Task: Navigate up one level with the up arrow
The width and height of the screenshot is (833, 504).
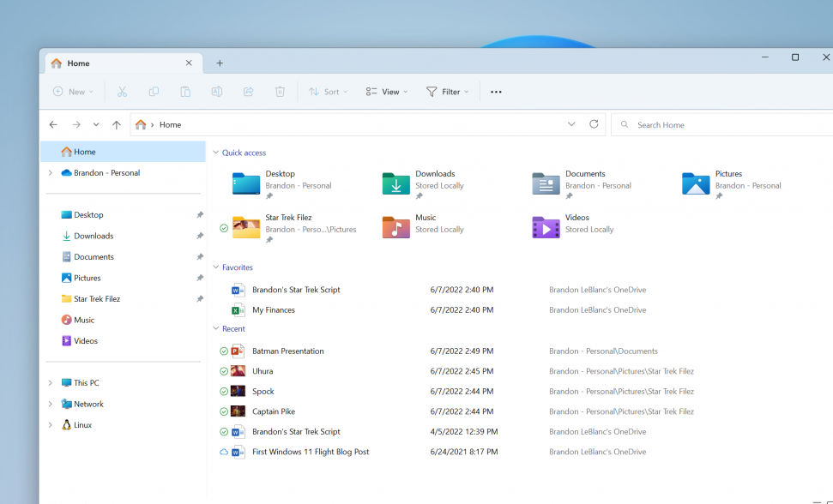Action: point(117,123)
